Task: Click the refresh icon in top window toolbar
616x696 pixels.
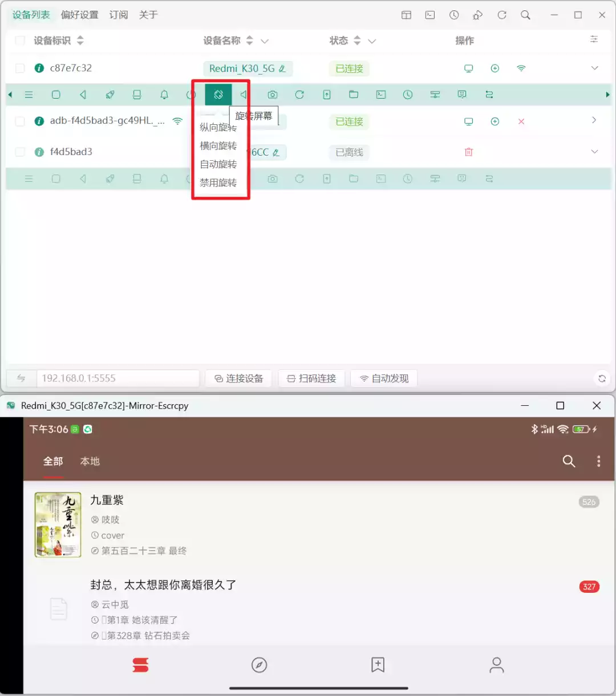Action: (502, 15)
